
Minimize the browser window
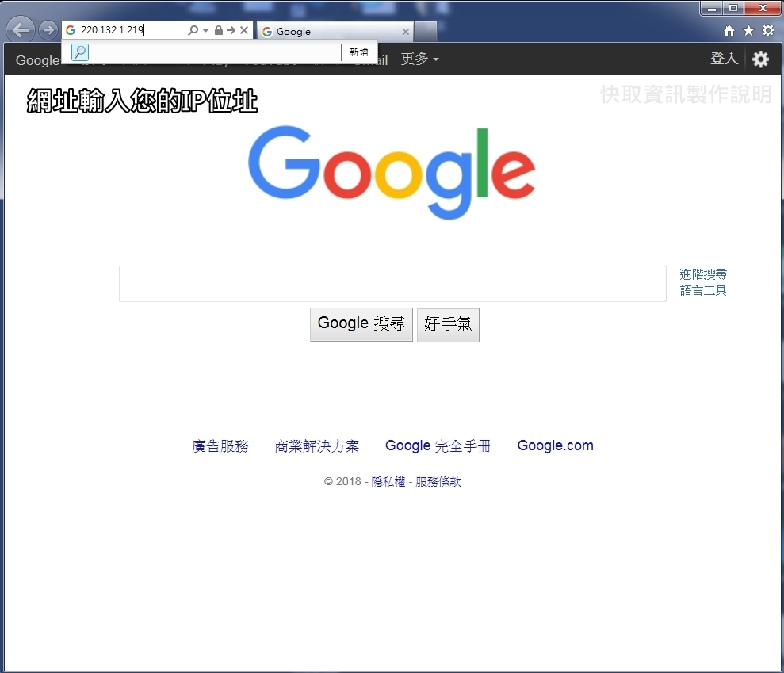(x=712, y=9)
